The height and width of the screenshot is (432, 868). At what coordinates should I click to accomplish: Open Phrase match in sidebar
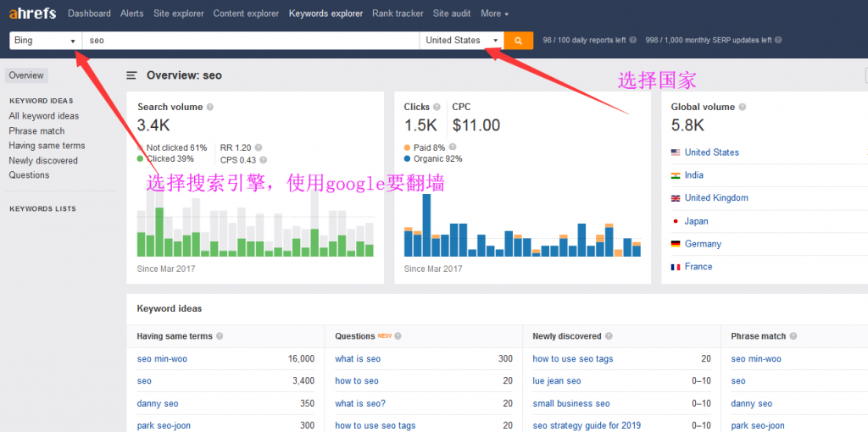36,131
